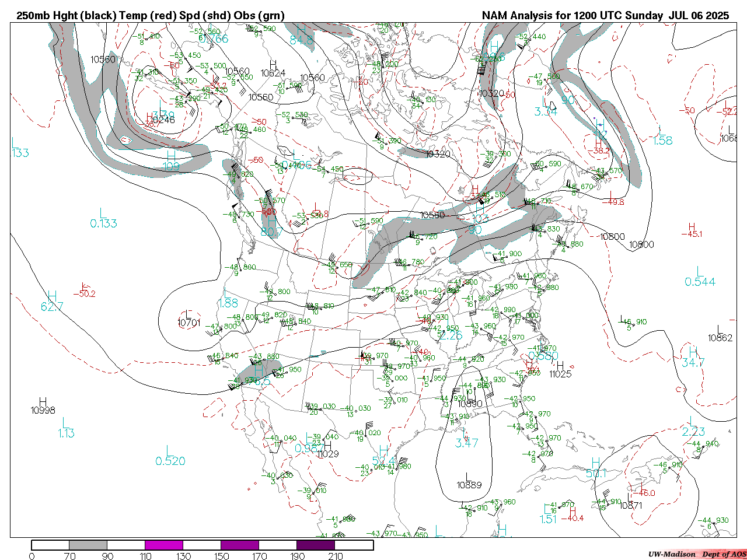Click the red "-38.2" temperature label

click(599, 150)
